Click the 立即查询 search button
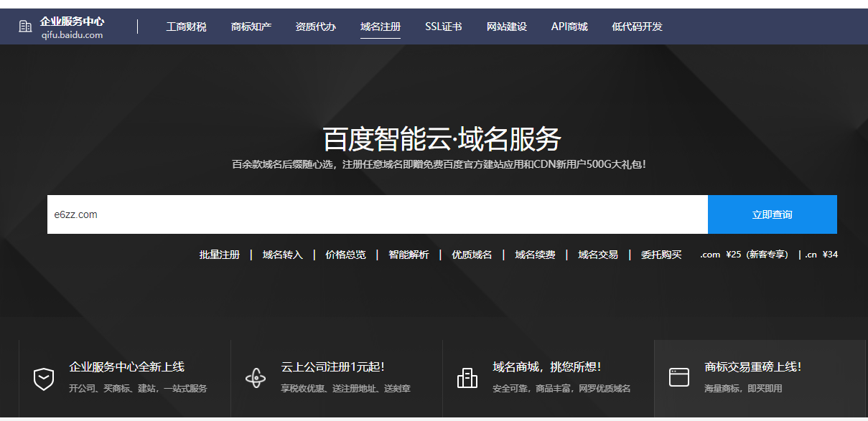 pyautogui.click(x=773, y=214)
